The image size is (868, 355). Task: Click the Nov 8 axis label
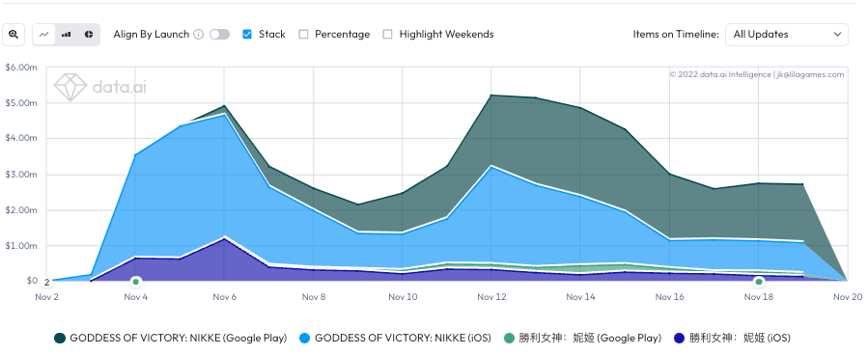coord(314,297)
